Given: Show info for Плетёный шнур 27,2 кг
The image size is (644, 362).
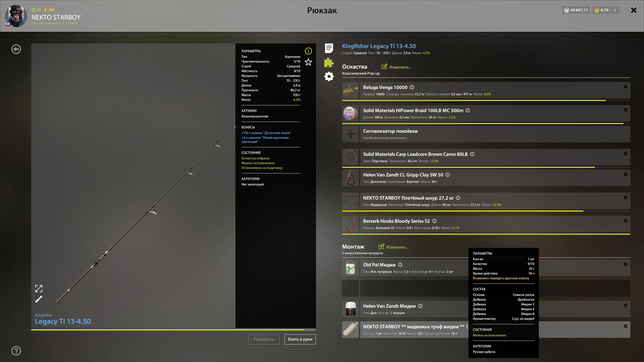Looking at the screenshot, I should click(458, 198).
